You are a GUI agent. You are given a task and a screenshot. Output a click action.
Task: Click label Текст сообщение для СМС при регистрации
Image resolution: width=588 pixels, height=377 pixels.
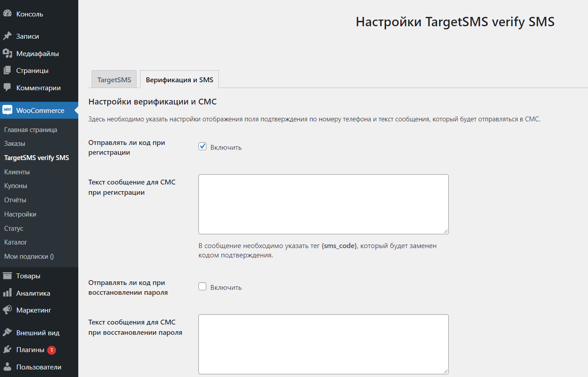pos(132,187)
